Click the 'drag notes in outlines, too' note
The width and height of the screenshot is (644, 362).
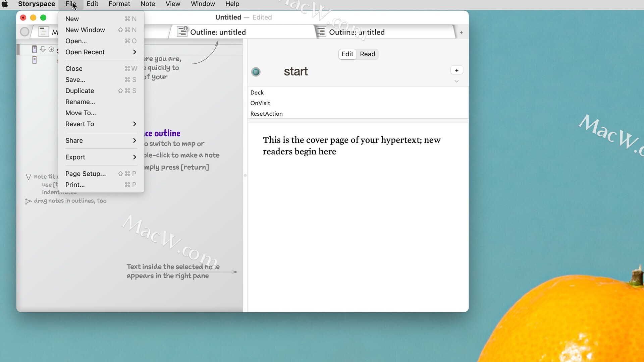70,201
